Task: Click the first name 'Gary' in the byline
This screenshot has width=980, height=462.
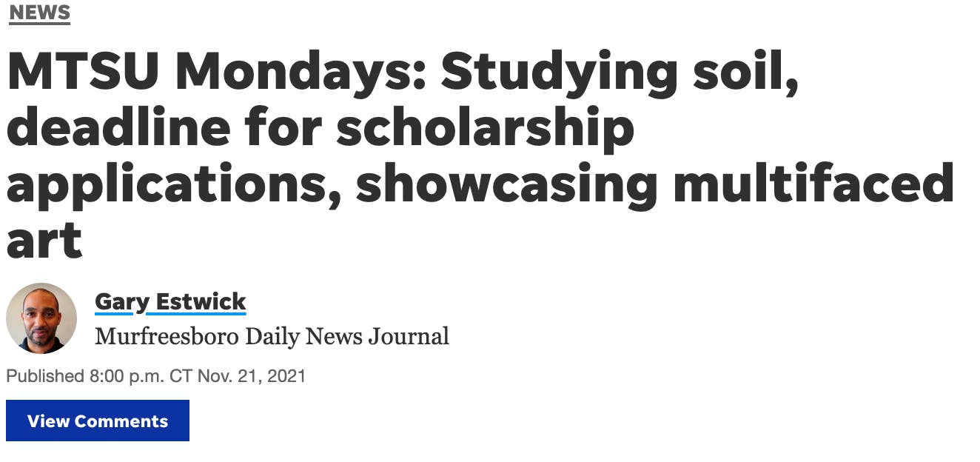Action: tap(122, 303)
